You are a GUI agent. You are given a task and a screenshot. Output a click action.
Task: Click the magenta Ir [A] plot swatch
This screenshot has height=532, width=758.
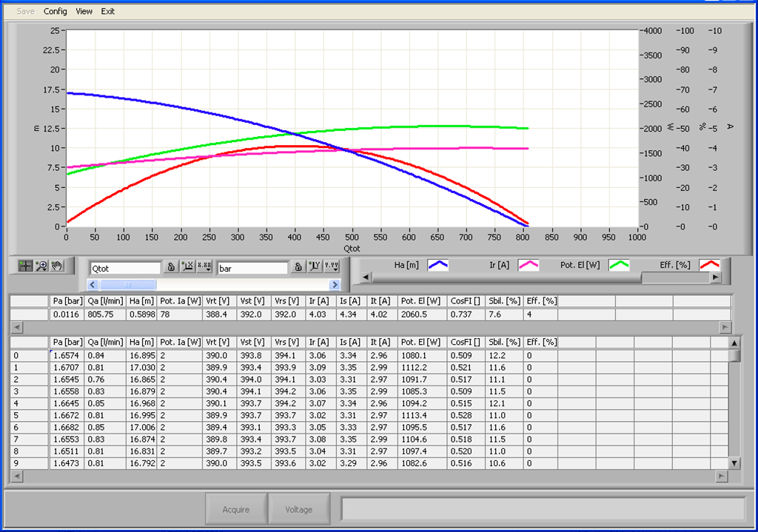528,265
